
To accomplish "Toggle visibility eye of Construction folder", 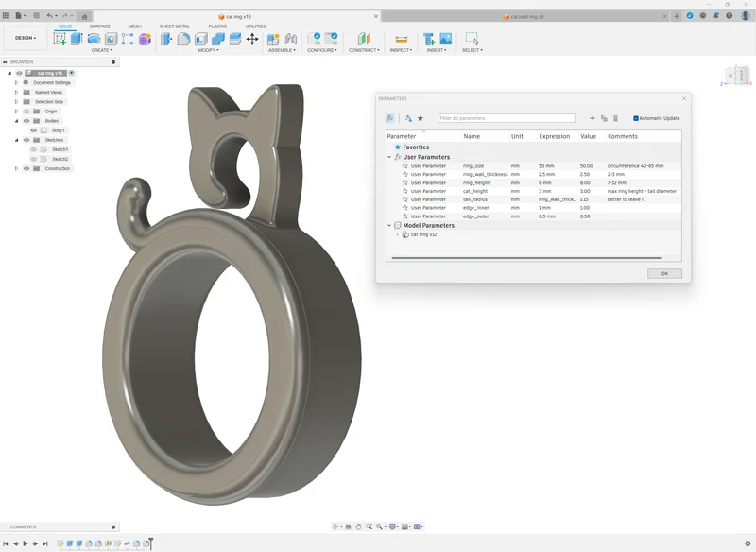I will click(x=26, y=169).
